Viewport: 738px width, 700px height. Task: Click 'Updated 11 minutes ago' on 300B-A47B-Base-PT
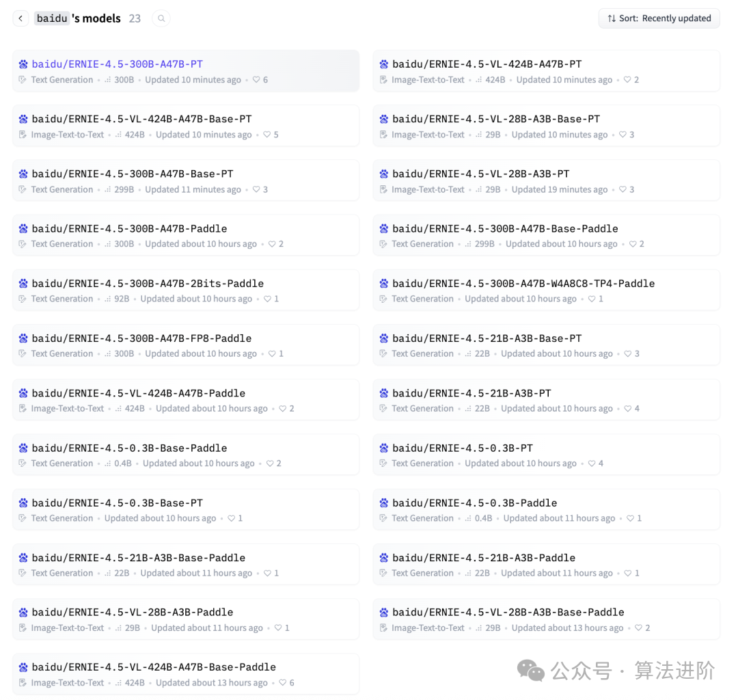[193, 189]
